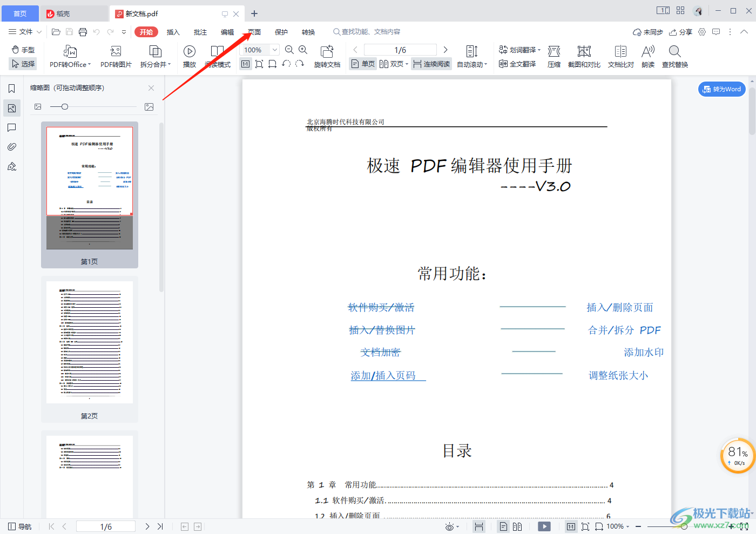Viewport: 756px width, 534px height.
Task: Switch to 批注 ribbon tab
Action: click(x=200, y=32)
